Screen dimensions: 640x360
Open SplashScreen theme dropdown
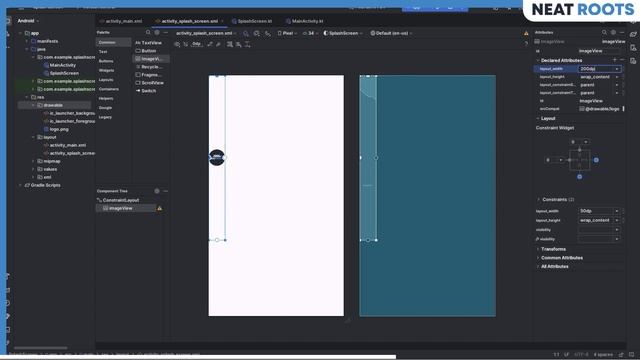[343, 33]
